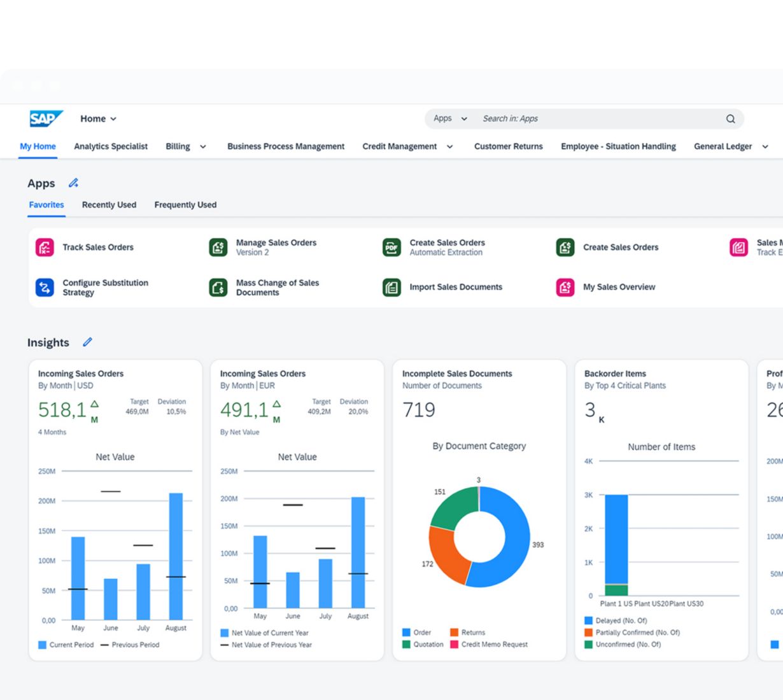This screenshot has width=783, height=700.
Task: Click the blue Order legend swatch
Action: click(406, 633)
